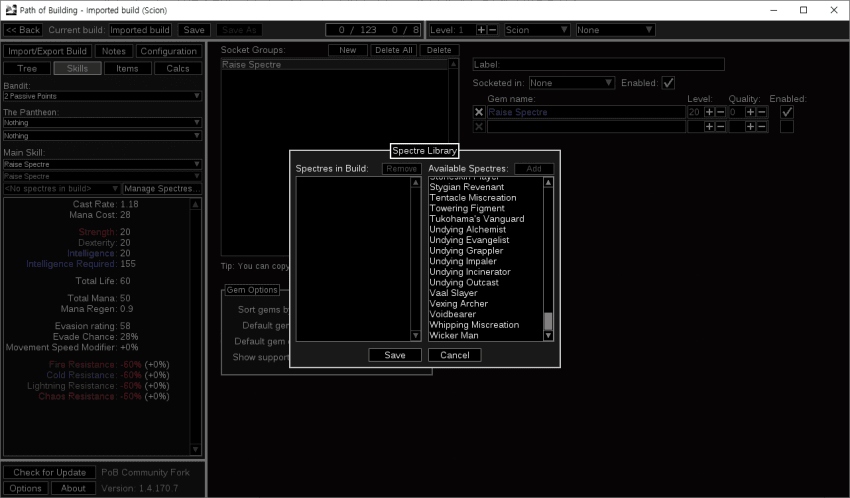Toggle Raise Spectre gem Enabled checkbox
850x498 pixels.
[x=787, y=112]
